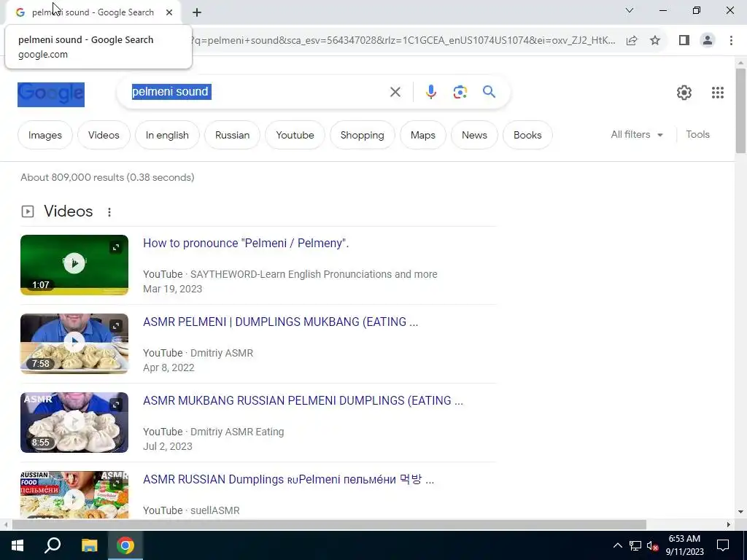Open the Windows Start menu
This screenshot has height=560, width=747.
[x=18, y=545]
